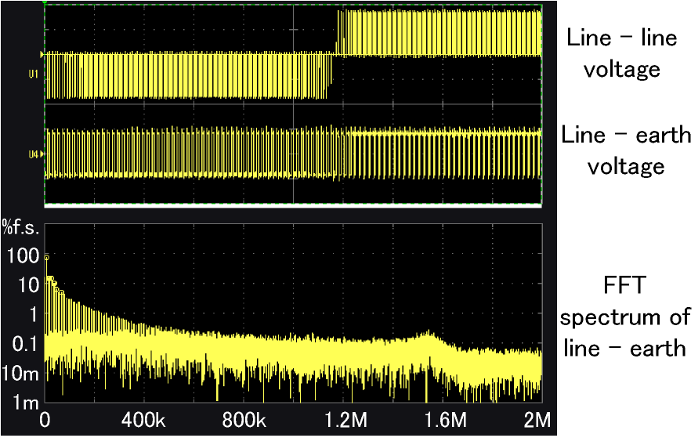Viewport: 700px width, 436px height.
Task: Select the yellow trigger arrow above U1
Action: click(x=41, y=53)
